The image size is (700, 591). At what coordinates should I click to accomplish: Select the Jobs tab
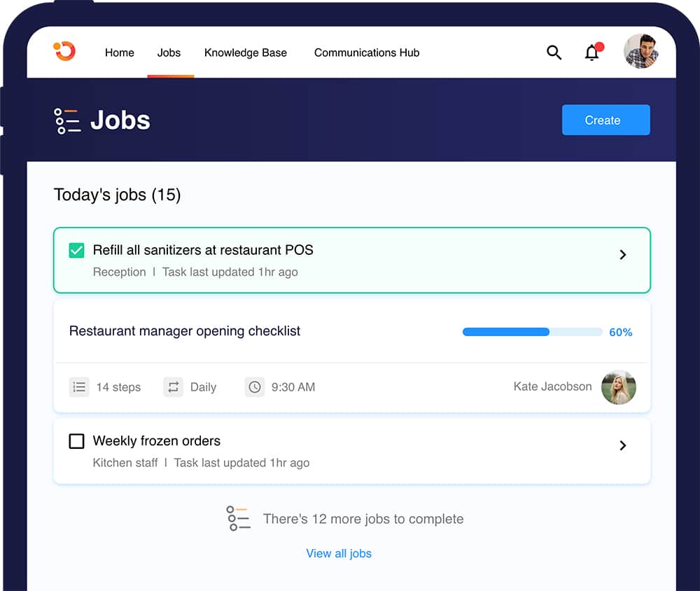pyautogui.click(x=169, y=53)
